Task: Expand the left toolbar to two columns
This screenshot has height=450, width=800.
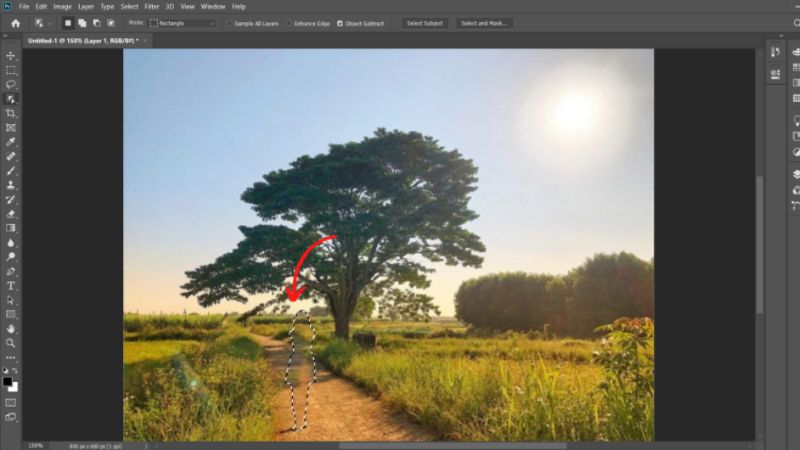Action: [5, 36]
